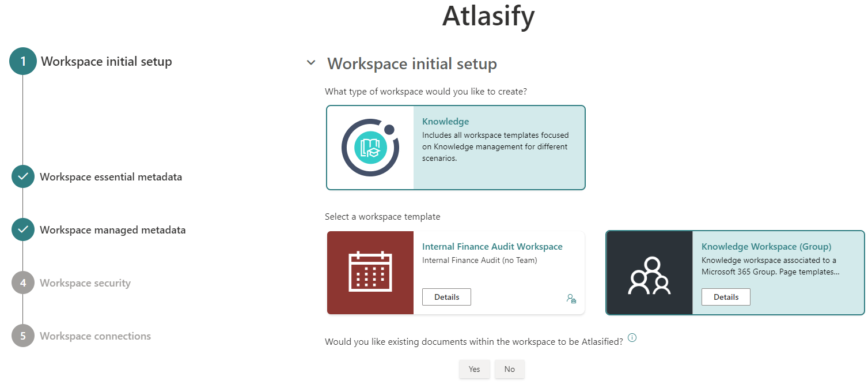Viewport: 868px width, 384px height.
Task: Click 'Select a workspace template' label
Action: click(x=382, y=217)
